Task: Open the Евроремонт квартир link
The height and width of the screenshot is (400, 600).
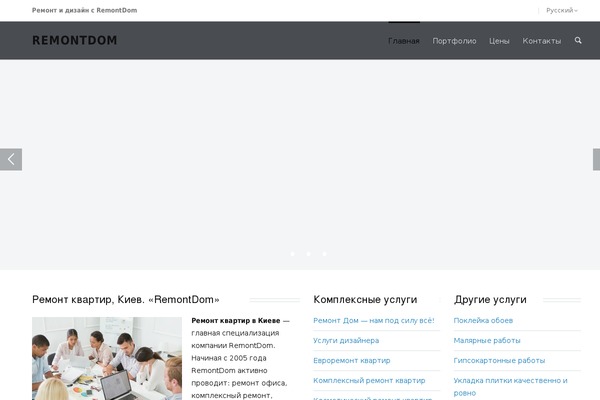Action: (352, 360)
